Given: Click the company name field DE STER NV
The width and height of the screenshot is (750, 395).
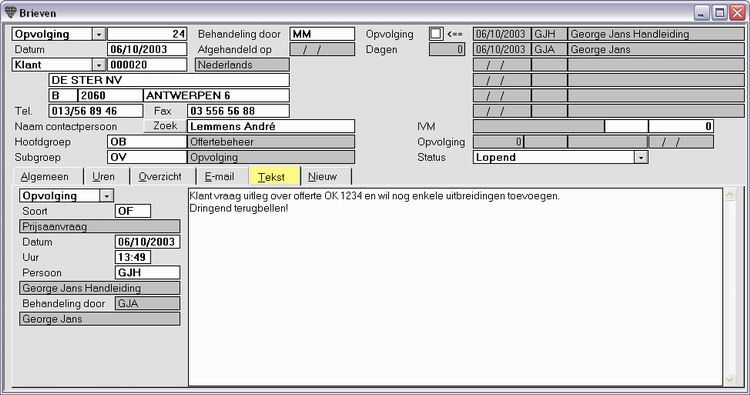Looking at the screenshot, I should [x=169, y=80].
